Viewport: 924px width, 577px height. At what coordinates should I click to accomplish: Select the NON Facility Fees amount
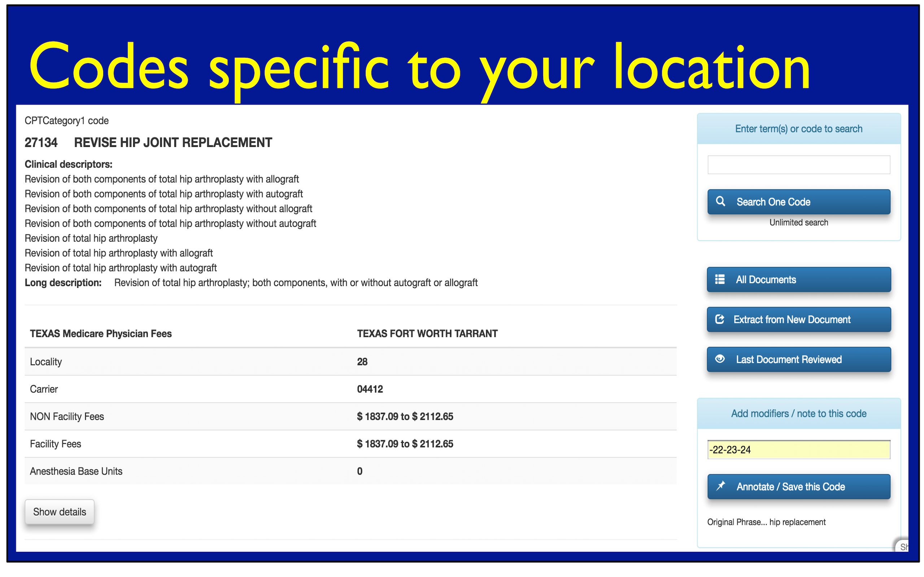pyautogui.click(x=405, y=416)
